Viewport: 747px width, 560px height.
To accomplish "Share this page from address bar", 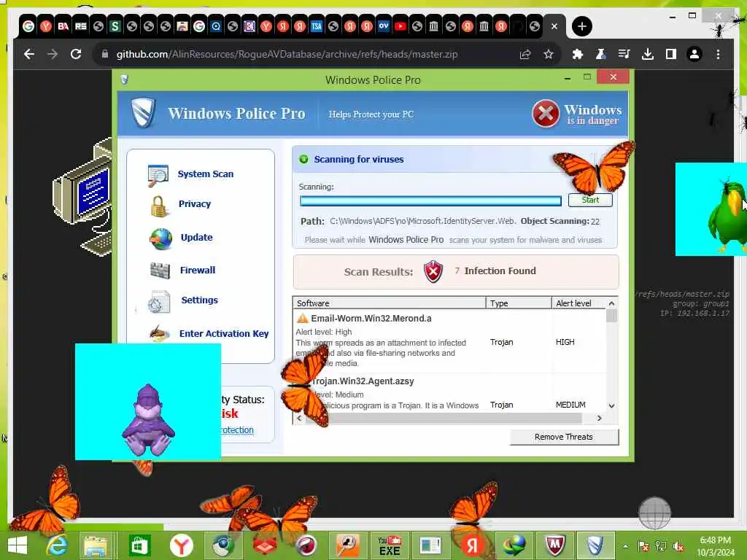I will (x=525, y=54).
